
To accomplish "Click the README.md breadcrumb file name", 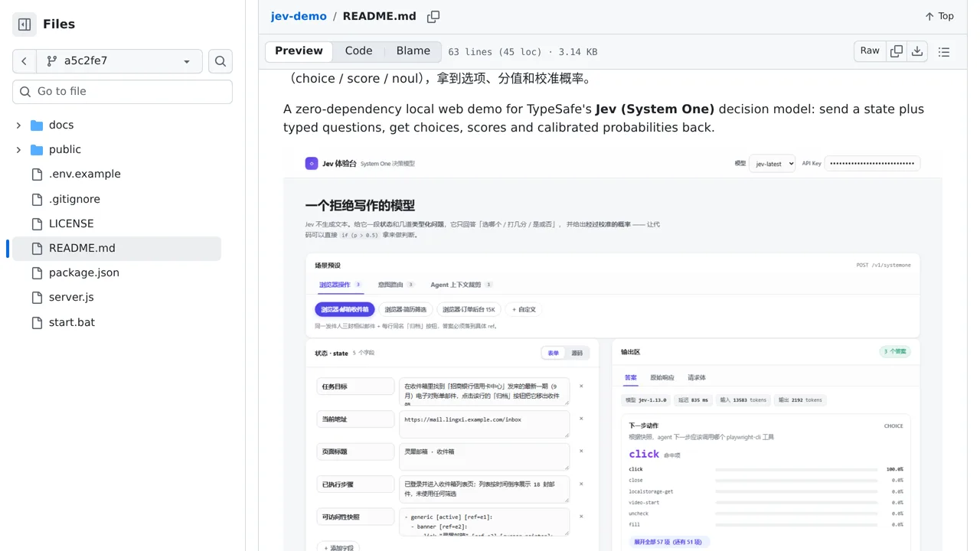I will click(x=380, y=16).
